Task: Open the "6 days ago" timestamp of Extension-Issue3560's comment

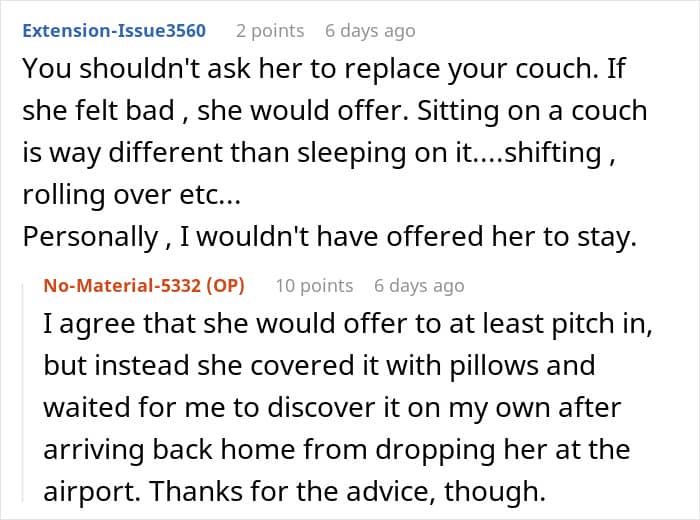Action: coord(370,30)
